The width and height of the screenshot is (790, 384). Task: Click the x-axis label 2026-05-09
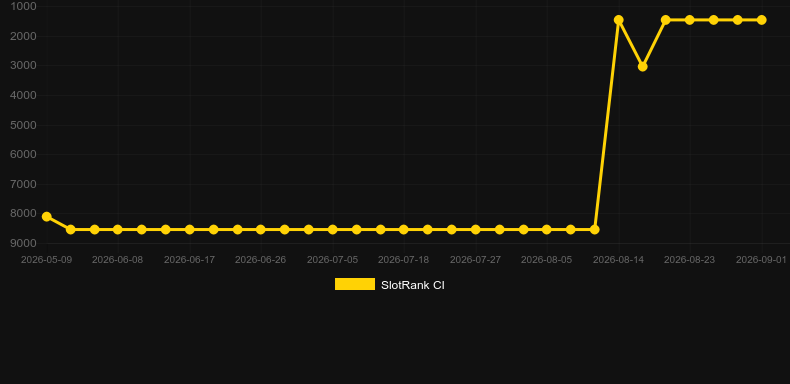tap(46, 260)
